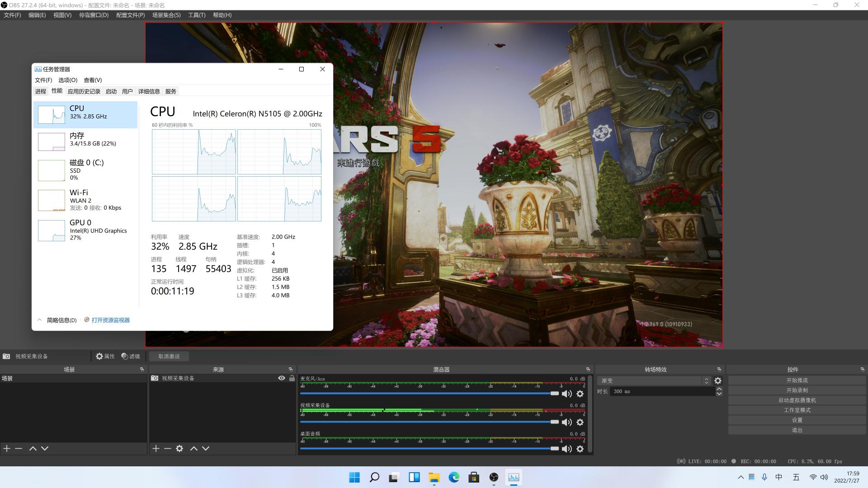Open the 打开资源监视器 link

tap(110, 320)
